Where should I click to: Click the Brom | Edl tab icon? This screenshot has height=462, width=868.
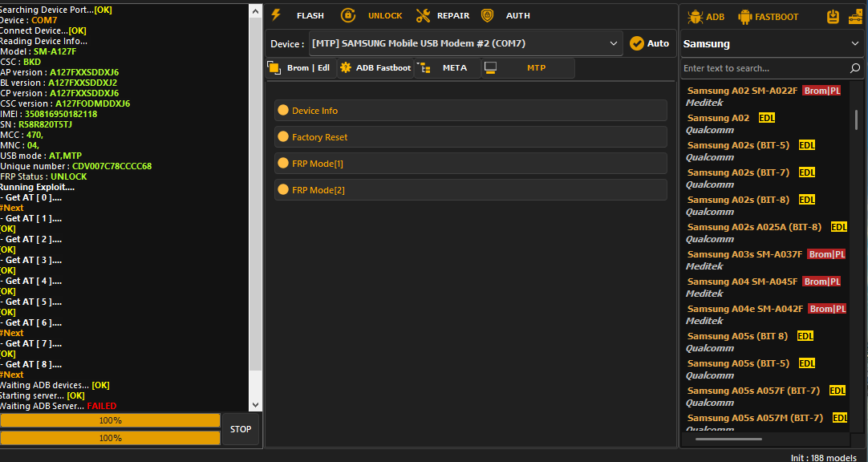click(x=274, y=67)
